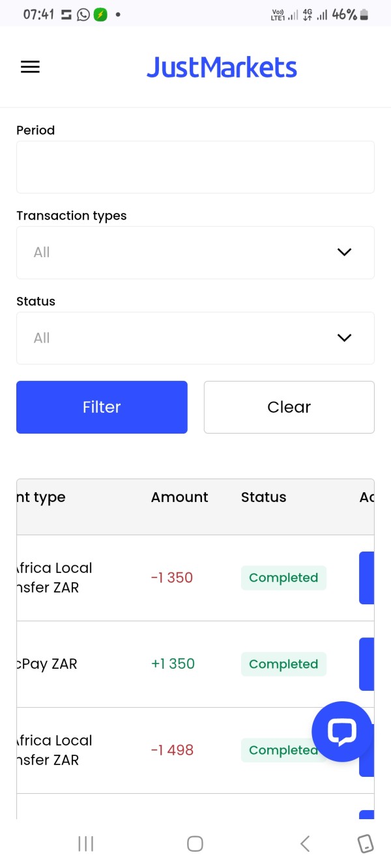Click the Filter button
391x868 pixels.
point(102,407)
